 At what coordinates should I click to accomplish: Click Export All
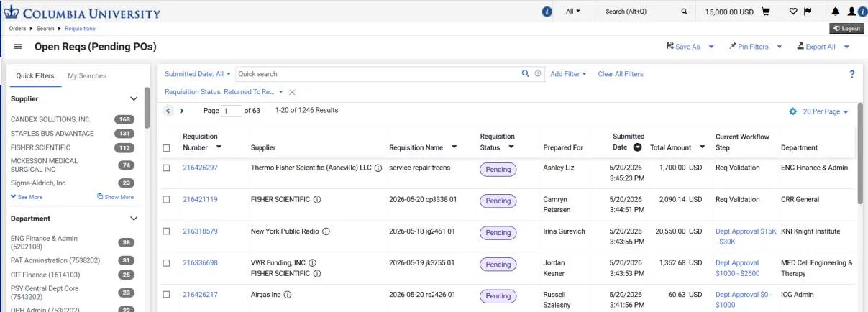(x=816, y=47)
